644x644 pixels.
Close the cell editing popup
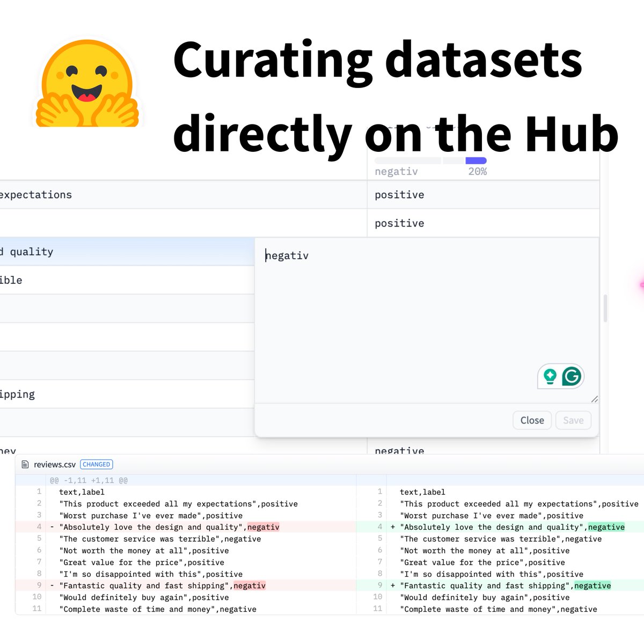(x=531, y=420)
